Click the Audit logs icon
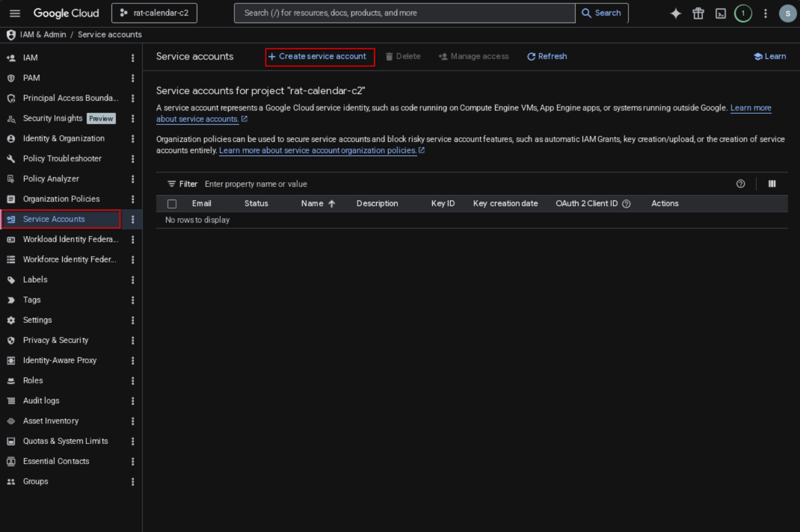Viewport: 800px width, 532px height. [11, 401]
